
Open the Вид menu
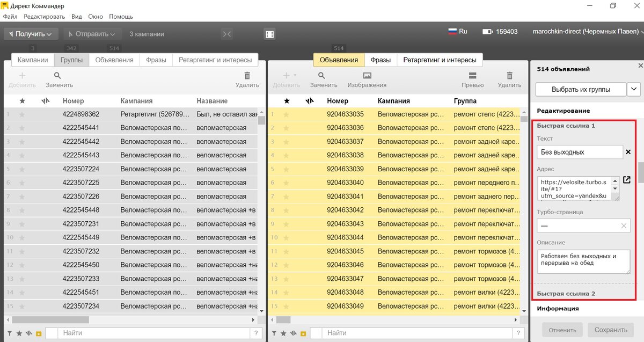tap(77, 17)
